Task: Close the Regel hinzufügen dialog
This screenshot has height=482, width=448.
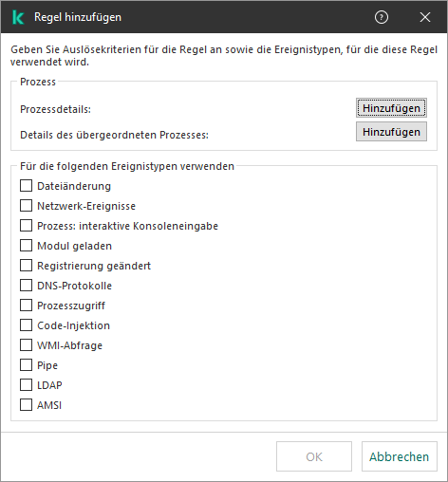Action: pos(425,17)
